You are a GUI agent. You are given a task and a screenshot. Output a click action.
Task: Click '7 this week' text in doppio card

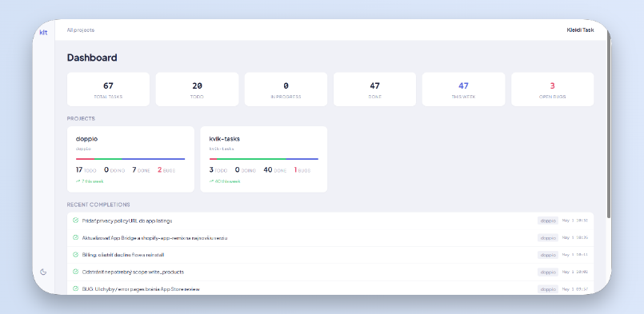[x=93, y=181]
